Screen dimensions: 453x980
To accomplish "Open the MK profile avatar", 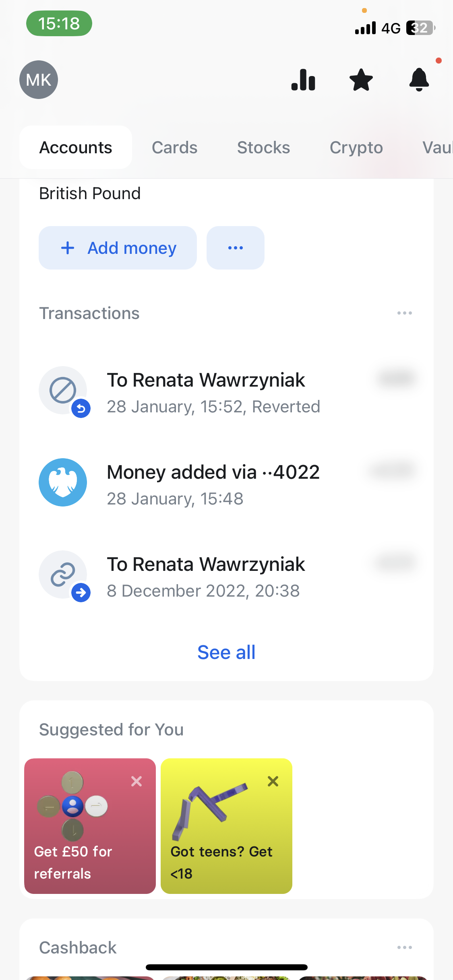I will pyautogui.click(x=39, y=80).
